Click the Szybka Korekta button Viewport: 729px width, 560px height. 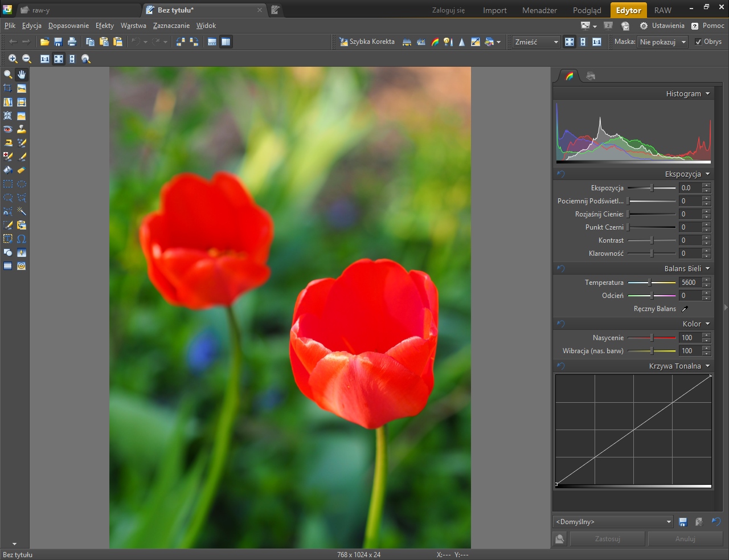pos(367,42)
